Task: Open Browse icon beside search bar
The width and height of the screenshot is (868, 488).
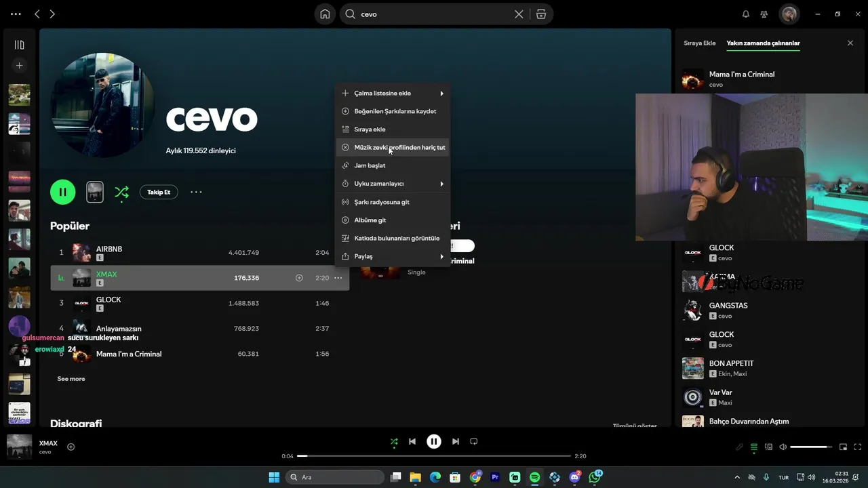Action: [x=540, y=14]
